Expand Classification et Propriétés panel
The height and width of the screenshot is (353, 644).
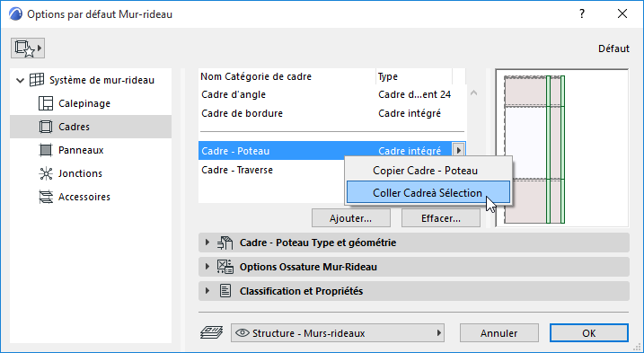point(207,291)
